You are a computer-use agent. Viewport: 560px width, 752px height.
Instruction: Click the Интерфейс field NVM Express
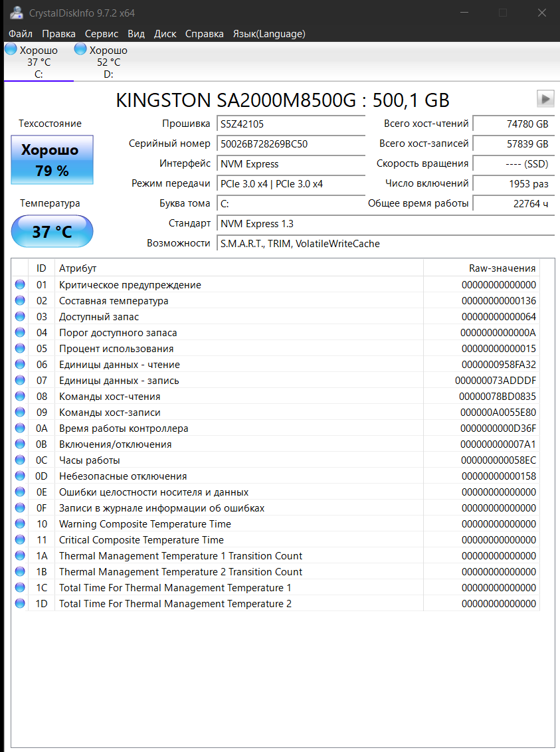(x=290, y=164)
